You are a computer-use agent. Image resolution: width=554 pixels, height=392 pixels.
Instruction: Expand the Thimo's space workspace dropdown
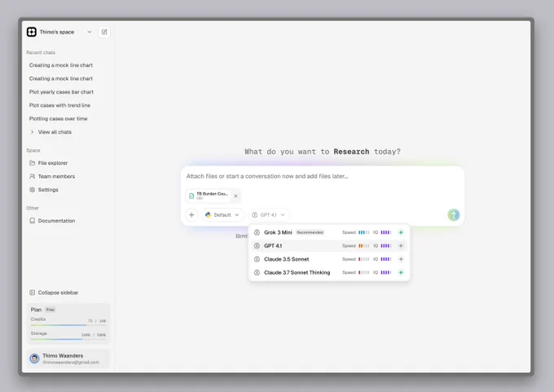pyautogui.click(x=90, y=32)
